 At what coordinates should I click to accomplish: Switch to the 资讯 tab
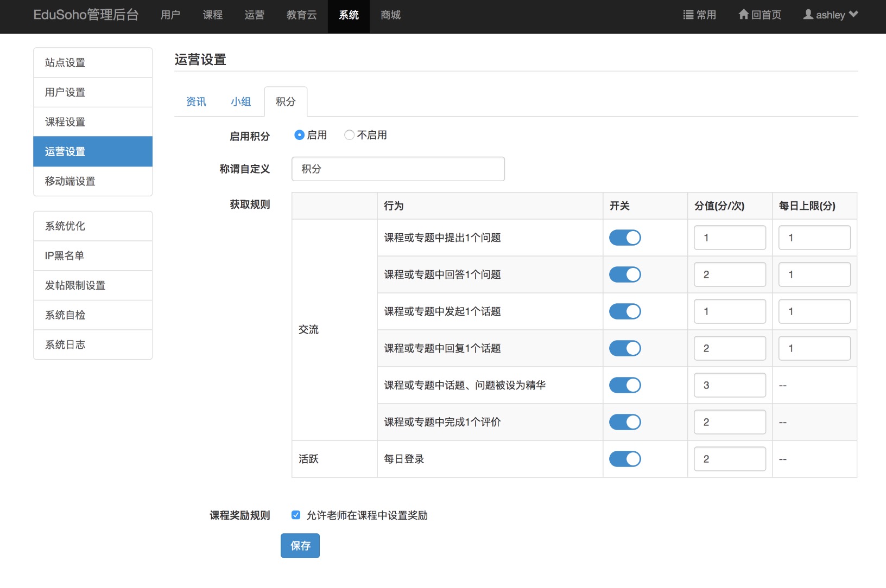196,101
